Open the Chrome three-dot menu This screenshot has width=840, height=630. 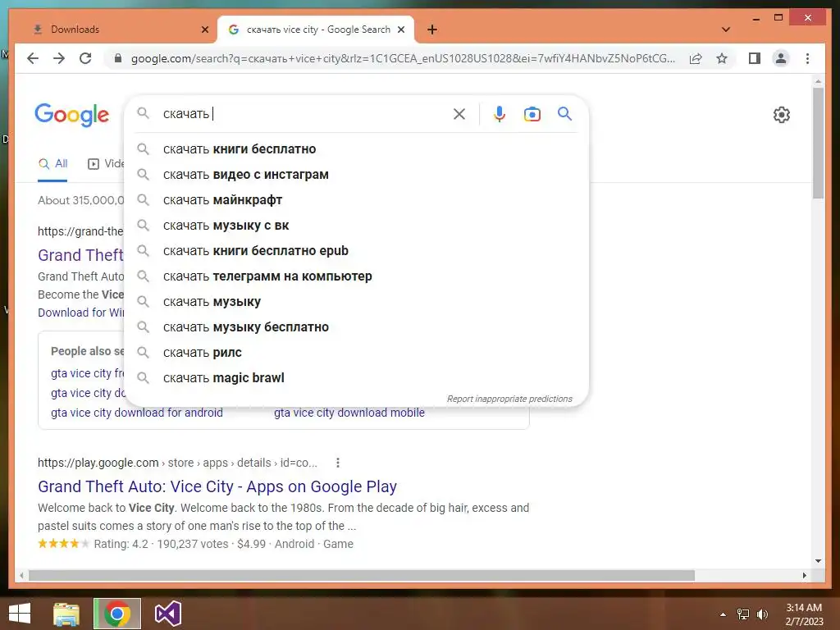[x=807, y=58]
